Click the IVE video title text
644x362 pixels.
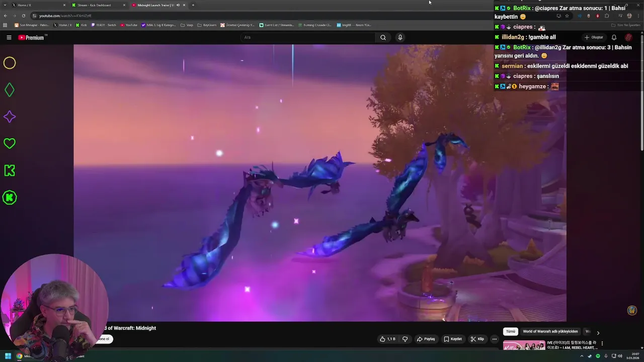[572, 345]
